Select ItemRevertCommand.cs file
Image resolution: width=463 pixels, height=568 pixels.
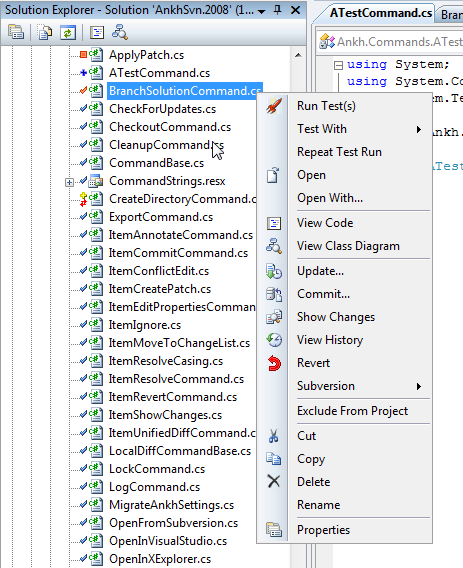point(173,397)
